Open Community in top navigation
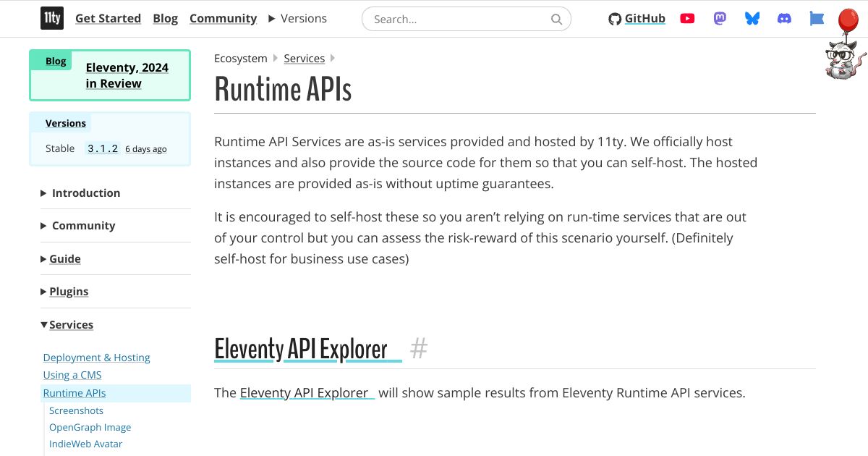 click(223, 18)
